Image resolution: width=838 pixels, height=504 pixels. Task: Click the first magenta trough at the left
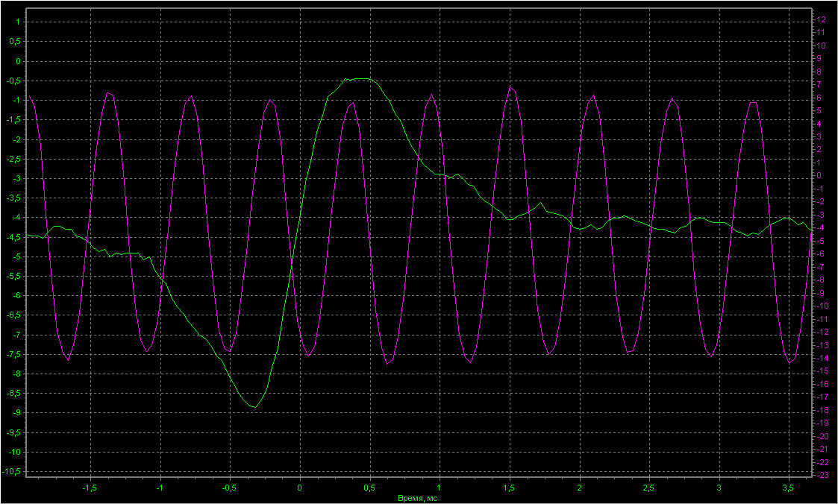68,360
